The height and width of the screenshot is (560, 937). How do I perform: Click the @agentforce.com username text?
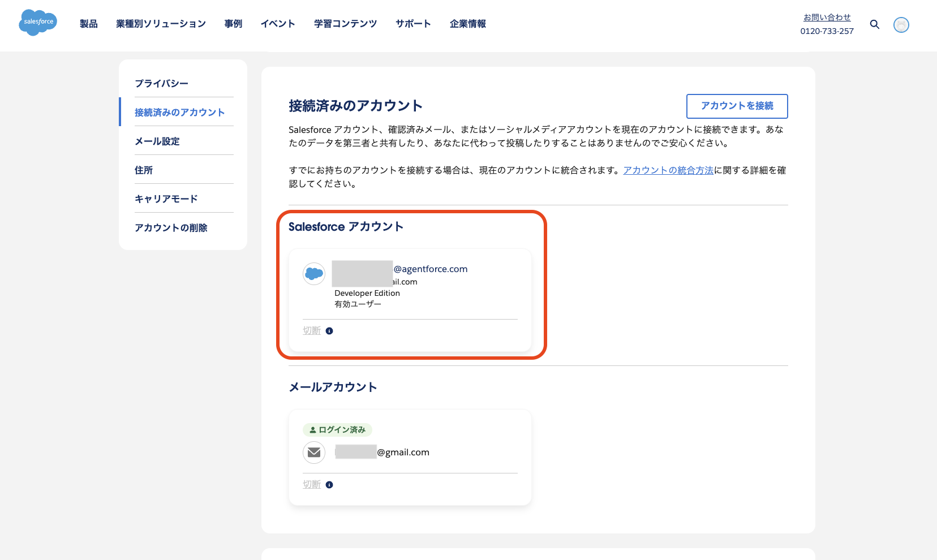(431, 269)
